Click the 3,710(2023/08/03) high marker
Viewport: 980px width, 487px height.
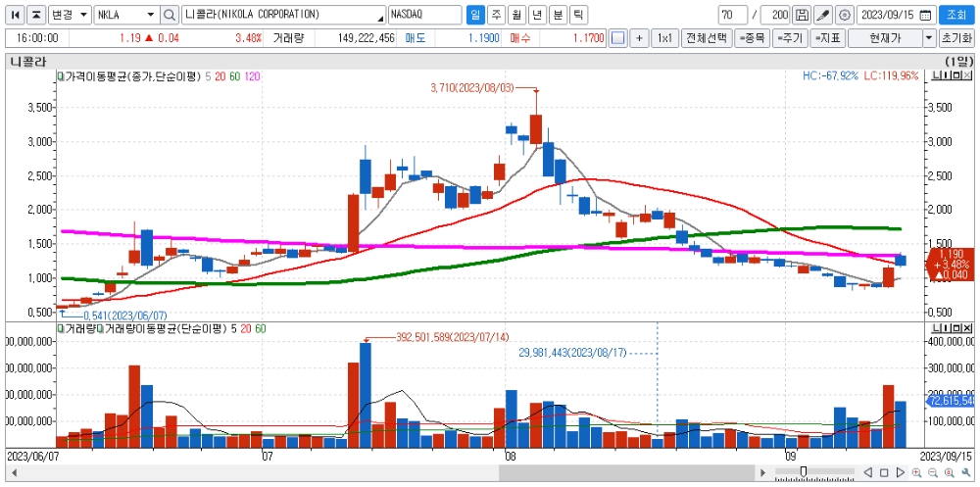tap(472, 88)
